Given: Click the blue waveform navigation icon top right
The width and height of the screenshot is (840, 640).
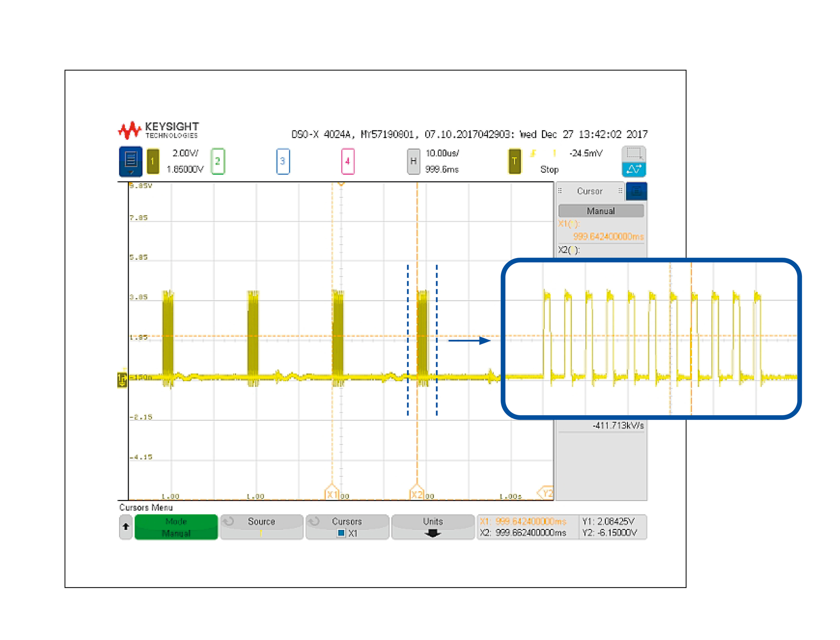Looking at the screenshot, I should click(x=633, y=170).
